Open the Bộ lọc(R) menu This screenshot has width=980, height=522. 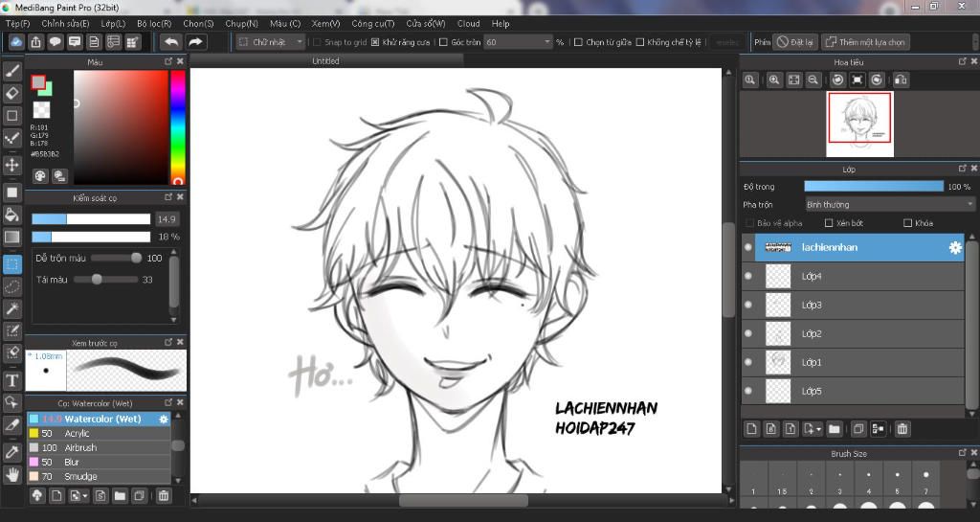tap(154, 24)
